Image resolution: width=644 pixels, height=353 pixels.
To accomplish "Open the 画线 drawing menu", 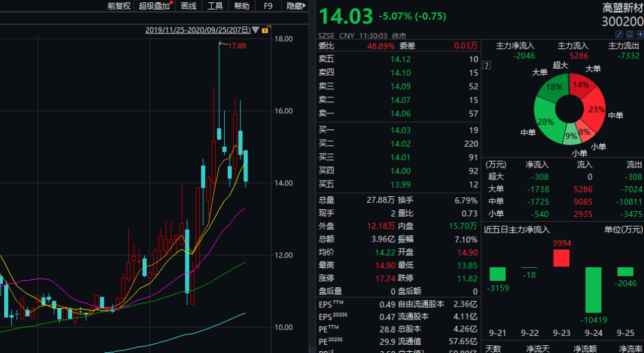I will 188,6.
